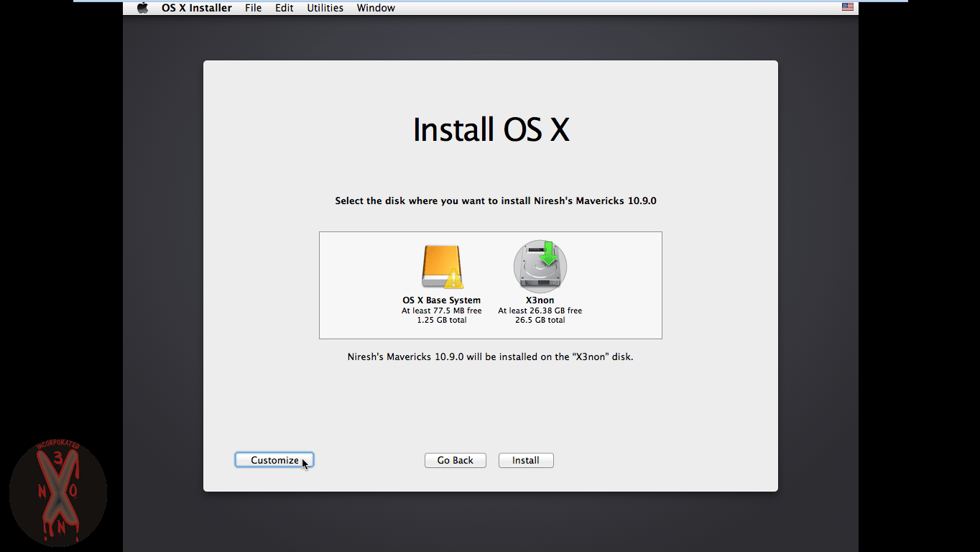Select the OS X Base System disk icon
Screen dimensions: 980x552
[x=442, y=267]
